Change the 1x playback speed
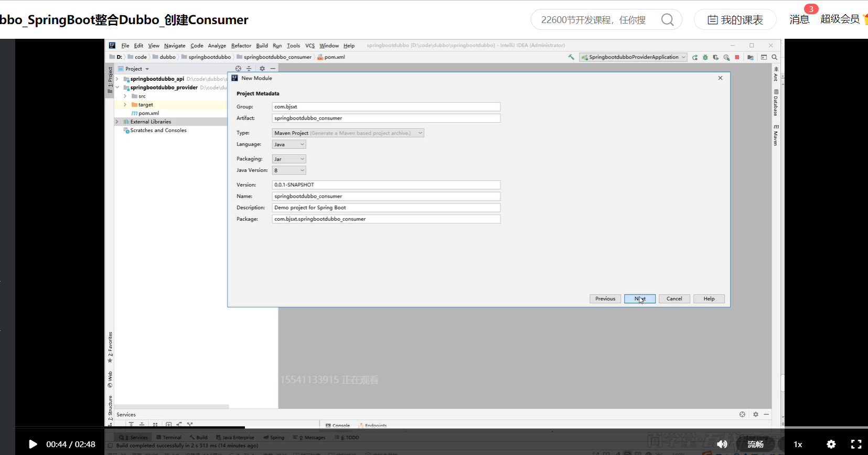868x455 pixels. click(798, 444)
